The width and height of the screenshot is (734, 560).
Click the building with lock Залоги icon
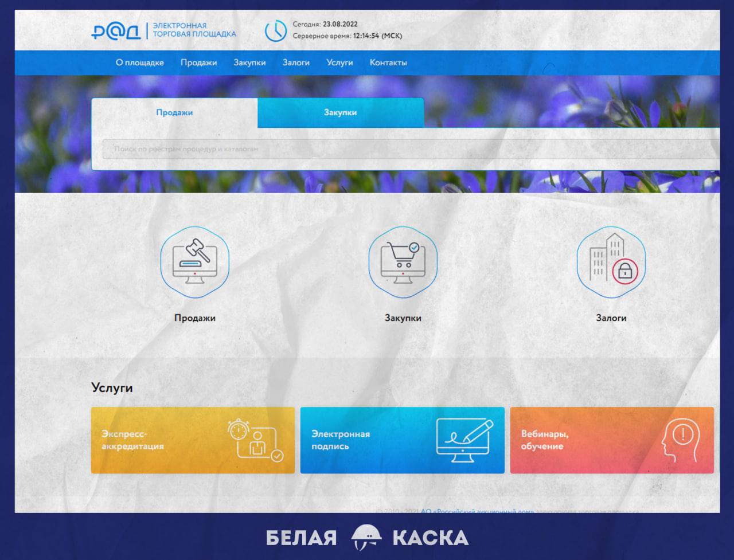pyautogui.click(x=611, y=262)
